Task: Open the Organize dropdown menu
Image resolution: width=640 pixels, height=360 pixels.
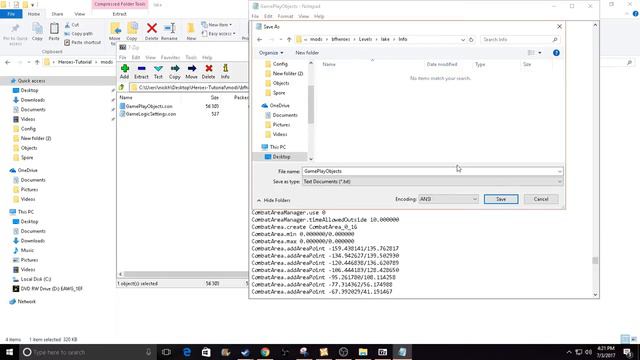Action: [x=271, y=53]
